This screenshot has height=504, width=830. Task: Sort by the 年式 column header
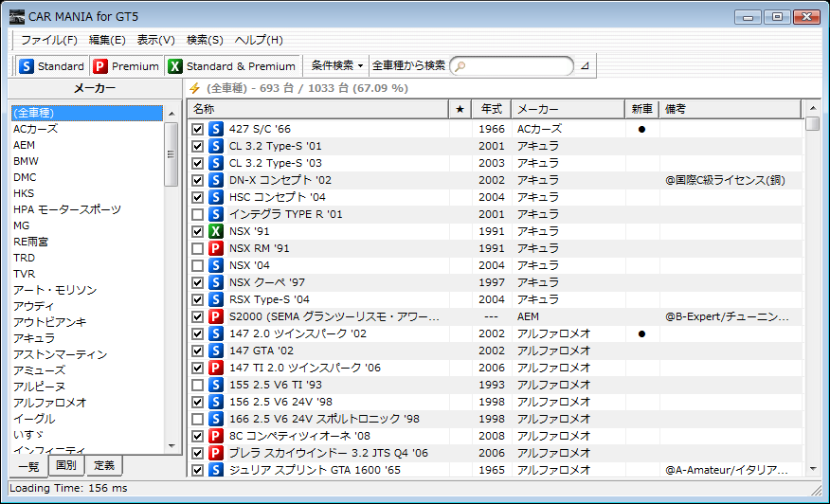pyautogui.click(x=491, y=109)
